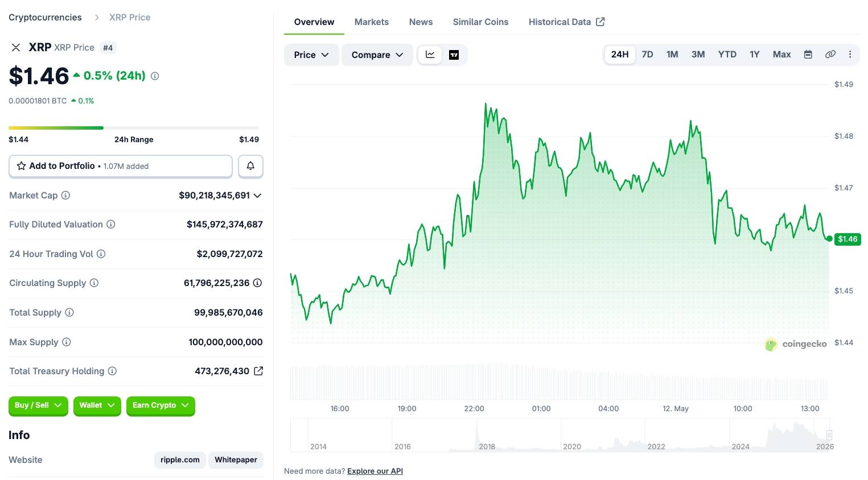Select the 99,985,670,046 total supply value
The width and height of the screenshot is (868, 480).
(228, 312)
